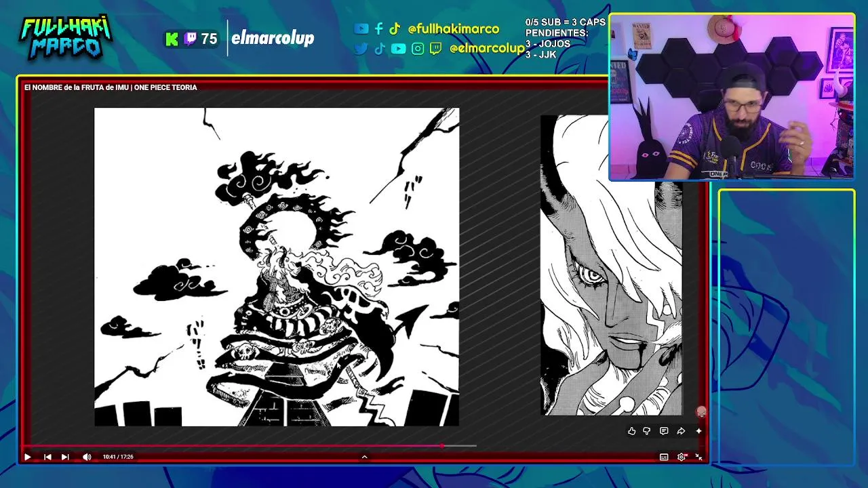Play the video with the play button
The image size is (868, 488).
coord(27,457)
